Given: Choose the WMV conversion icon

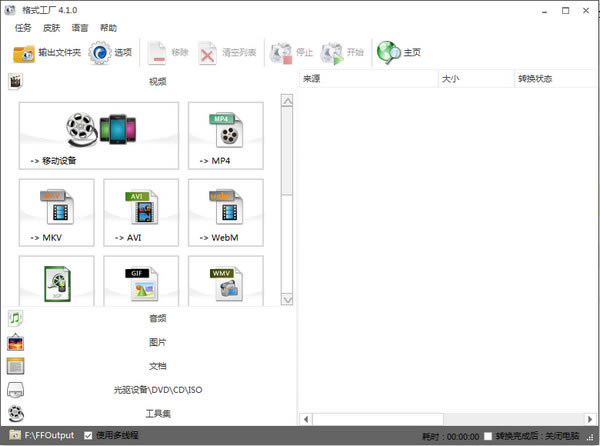Looking at the screenshot, I should 226,284.
